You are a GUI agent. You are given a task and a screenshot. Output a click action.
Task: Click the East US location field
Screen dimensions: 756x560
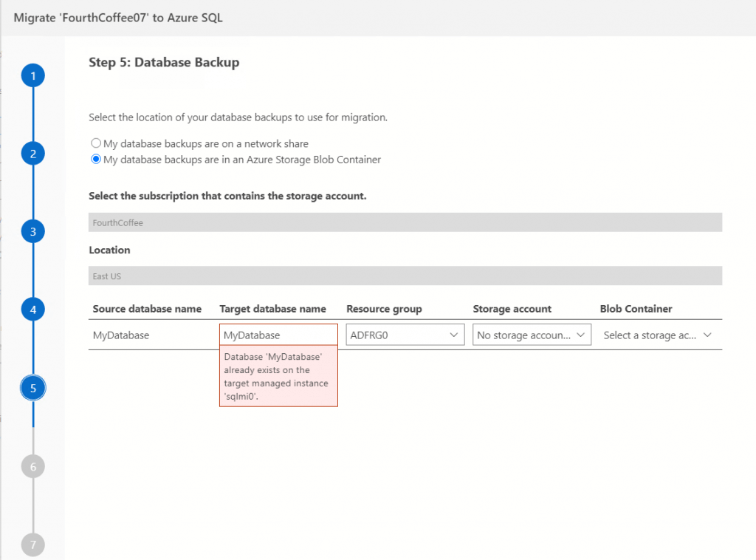[405, 276]
